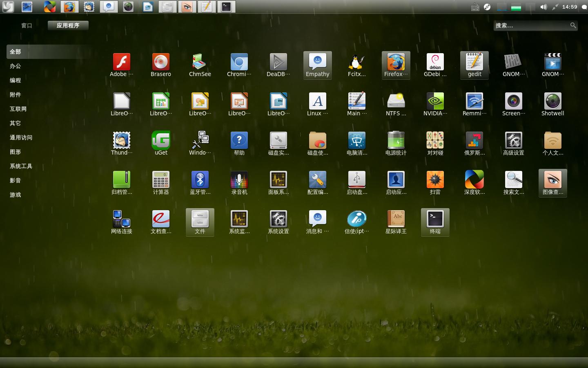Open 网络连接 network connections
Screen dimensions: 588x368
pyautogui.click(x=122, y=222)
